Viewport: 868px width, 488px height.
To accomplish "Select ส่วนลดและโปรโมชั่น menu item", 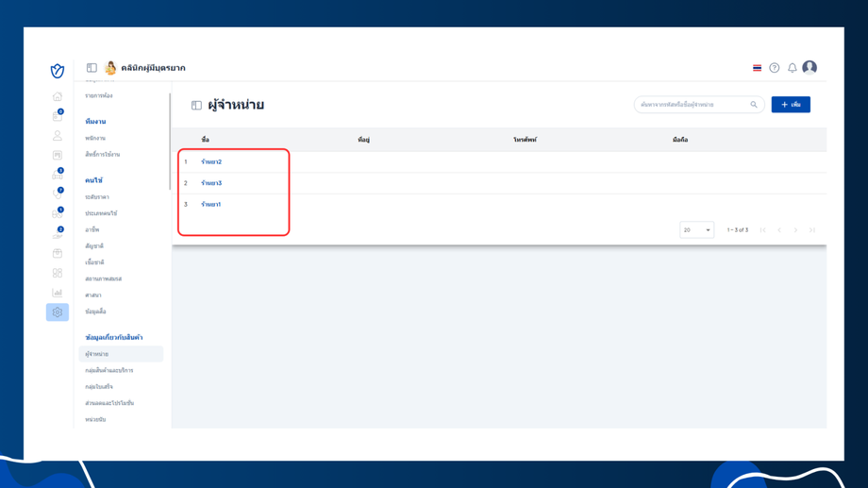I will click(x=109, y=403).
